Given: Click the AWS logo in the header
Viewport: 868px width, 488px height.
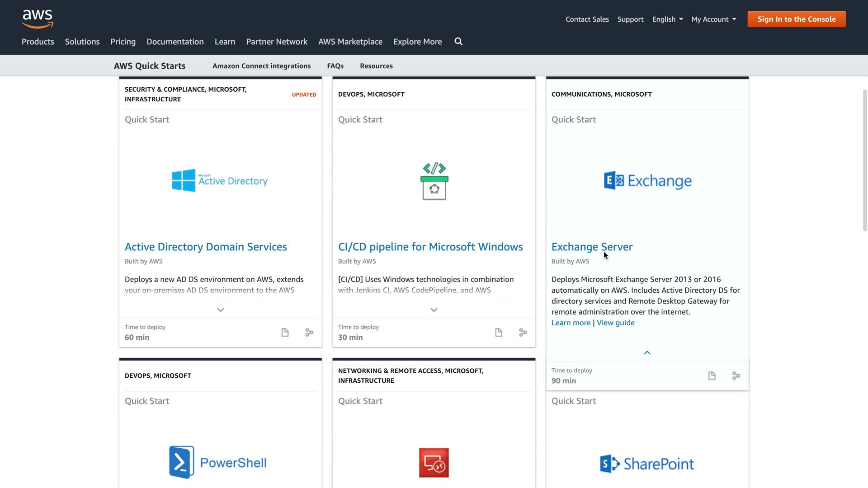Looking at the screenshot, I should coord(38,19).
